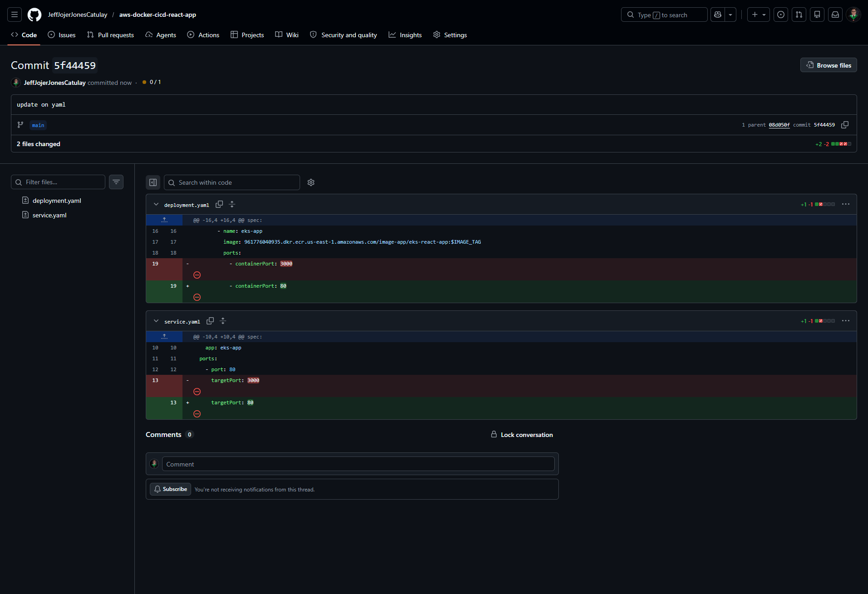Click deployment.yaml diffstat squares
The height and width of the screenshot is (594, 868).
pyautogui.click(x=825, y=204)
